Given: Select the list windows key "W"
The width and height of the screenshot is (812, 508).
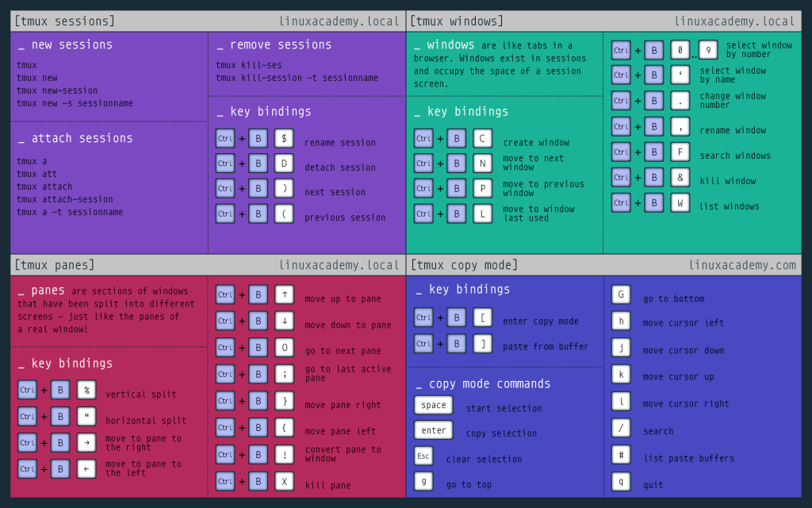Looking at the screenshot, I should (x=680, y=202).
